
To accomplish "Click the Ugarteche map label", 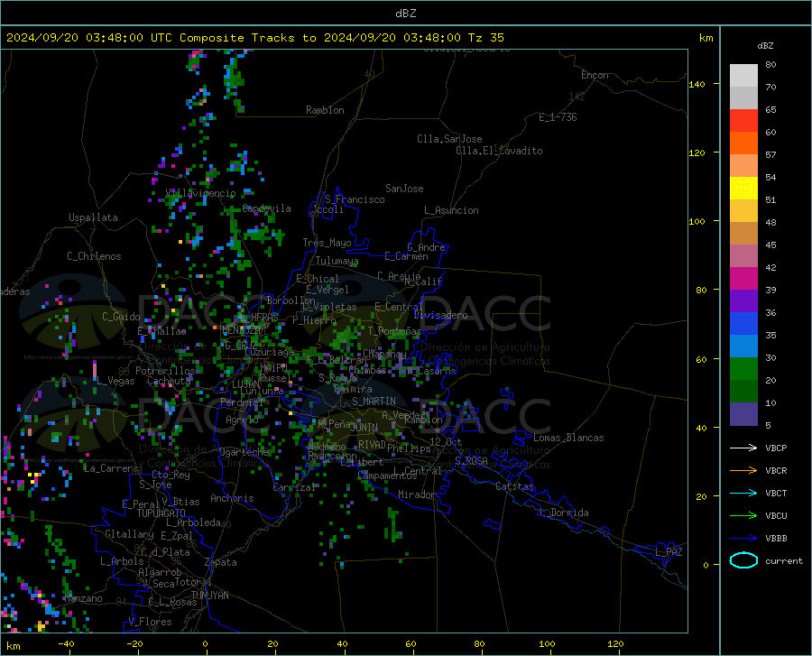I will (x=244, y=452).
